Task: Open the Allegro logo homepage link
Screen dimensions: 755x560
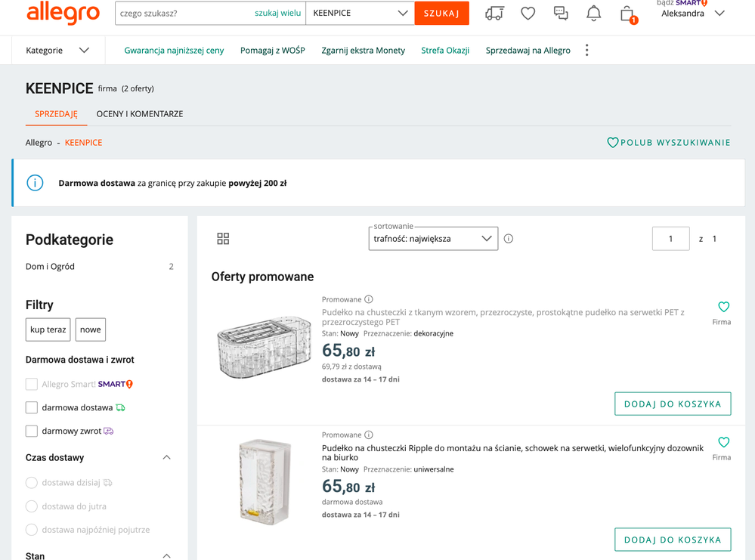Action: tap(63, 14)
